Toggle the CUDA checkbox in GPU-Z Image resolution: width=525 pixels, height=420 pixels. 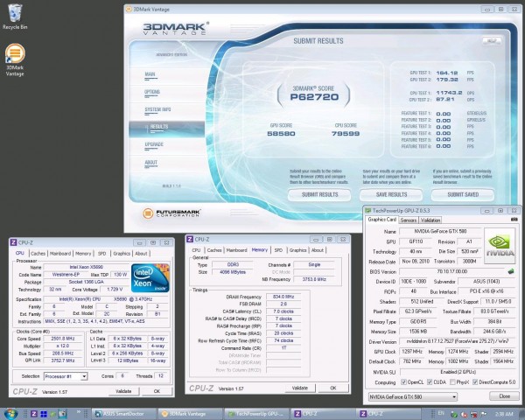[430, 382]
